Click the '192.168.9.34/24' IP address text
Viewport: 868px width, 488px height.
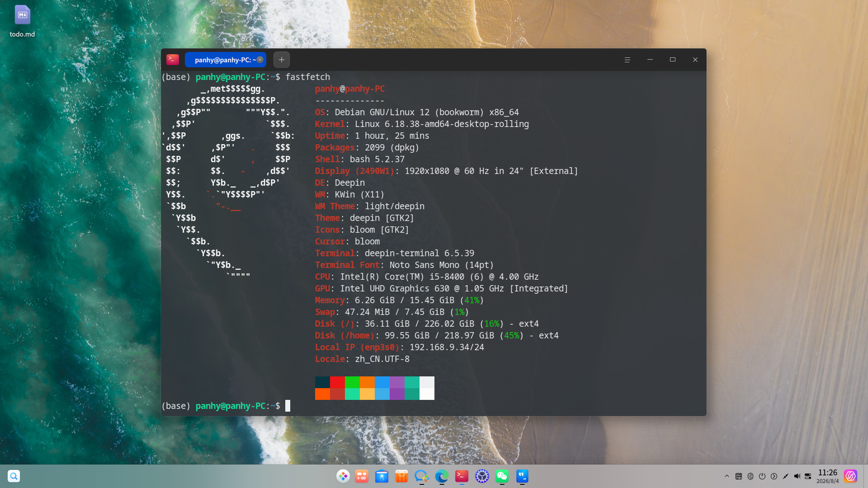click(447, 347)
